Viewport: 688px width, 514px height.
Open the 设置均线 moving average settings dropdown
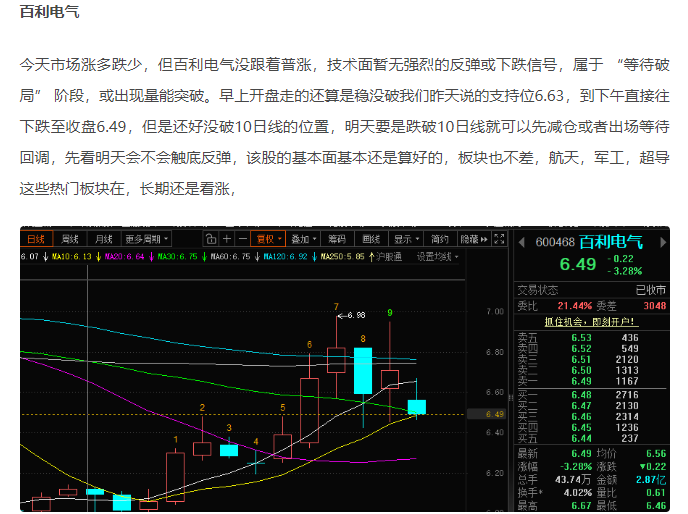point(437,257)
